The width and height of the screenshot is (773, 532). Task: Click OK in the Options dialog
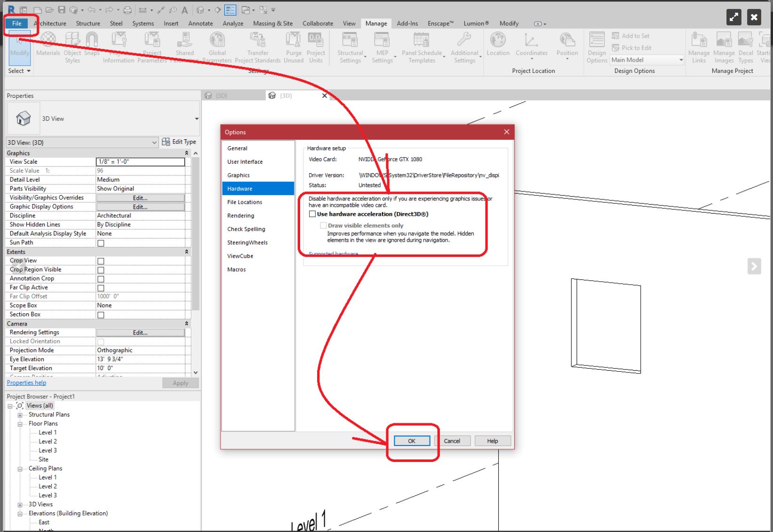click(411, 441)
